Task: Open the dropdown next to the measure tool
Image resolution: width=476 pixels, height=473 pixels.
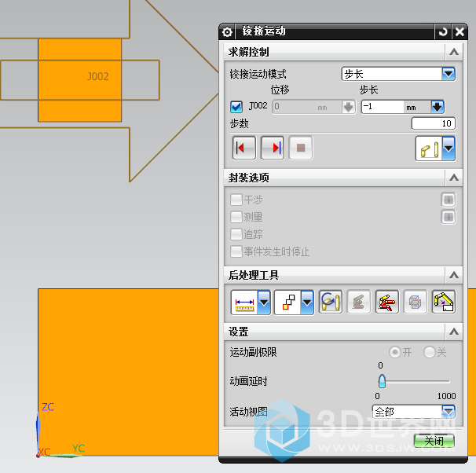Action: (x=264, y=302)
